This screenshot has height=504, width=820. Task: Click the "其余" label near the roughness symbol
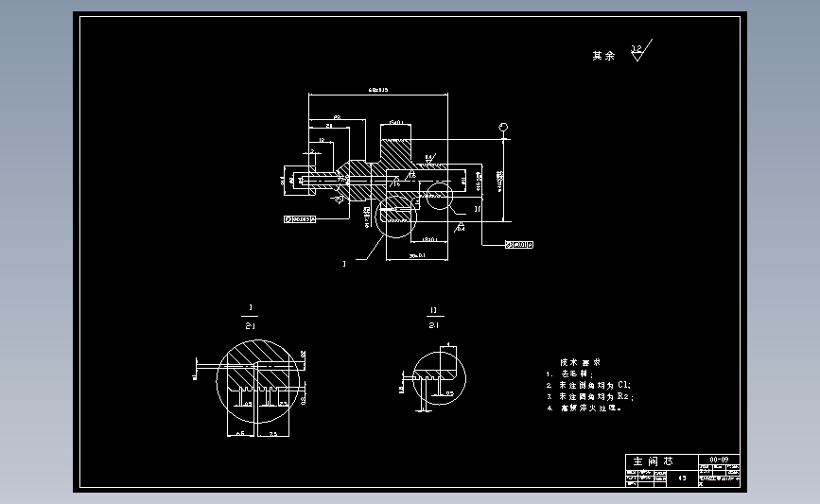(x=603, y=56)
